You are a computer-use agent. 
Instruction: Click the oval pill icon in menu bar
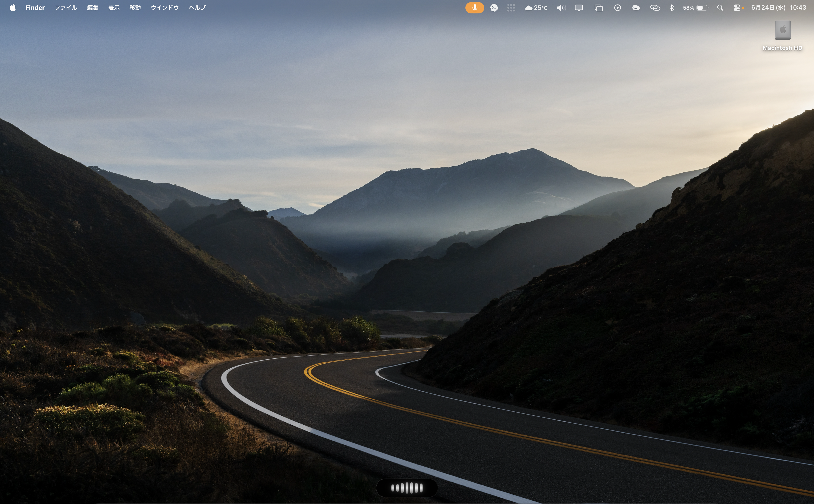(636, 8)
